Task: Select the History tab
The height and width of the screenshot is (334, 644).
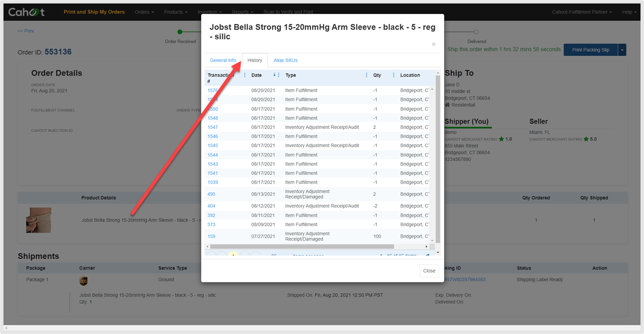Action: 255,60
